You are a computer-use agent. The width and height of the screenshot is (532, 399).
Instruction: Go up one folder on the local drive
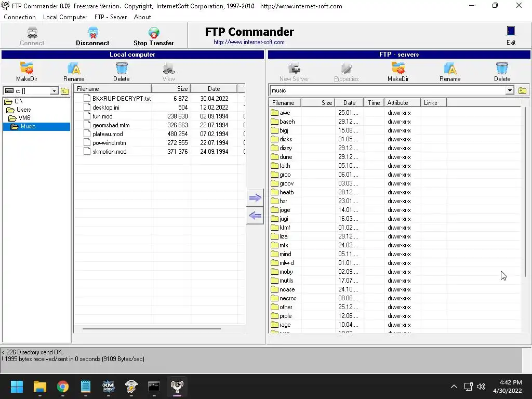[x=65, y=91]
